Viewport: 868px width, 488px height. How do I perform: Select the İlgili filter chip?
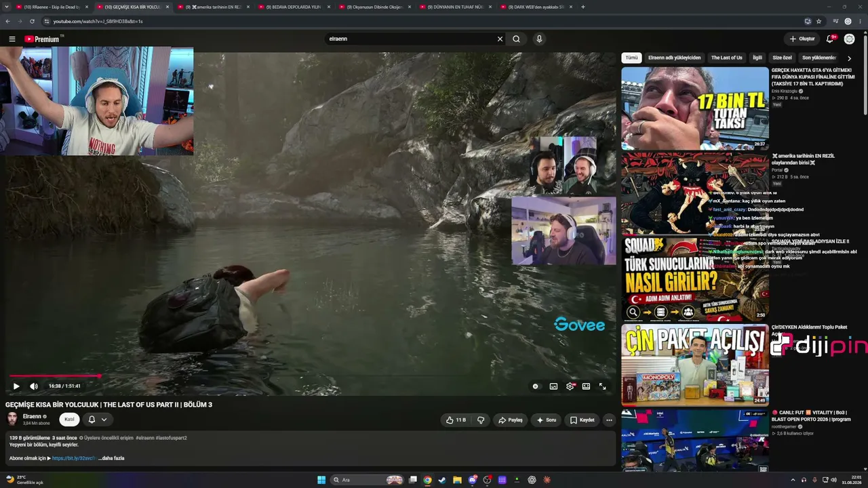pyautogui.click(x=757, y=58)
